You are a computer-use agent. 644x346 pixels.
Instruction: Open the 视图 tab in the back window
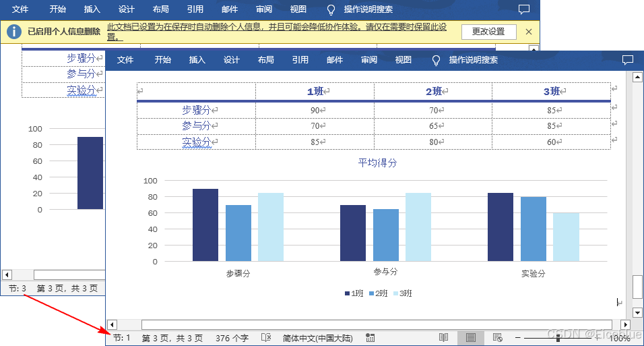pyautogui.click(x=298, y=9)
